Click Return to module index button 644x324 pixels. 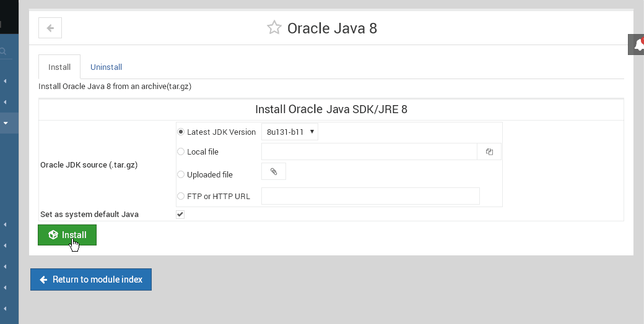[91, 279]
